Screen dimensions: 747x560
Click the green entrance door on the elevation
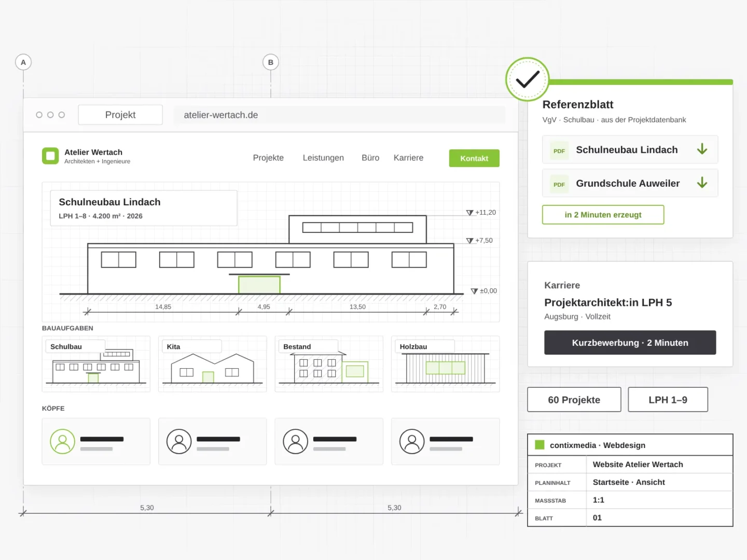click(259, 285)
